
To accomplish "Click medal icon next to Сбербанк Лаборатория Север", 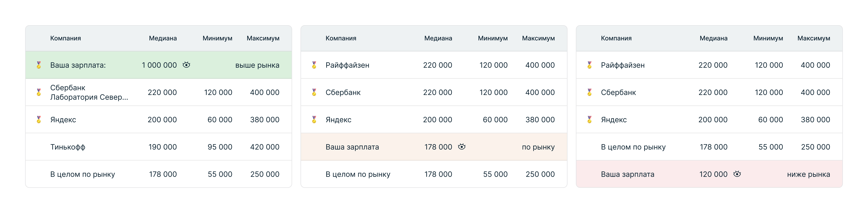I will click(x=39, y=92).
